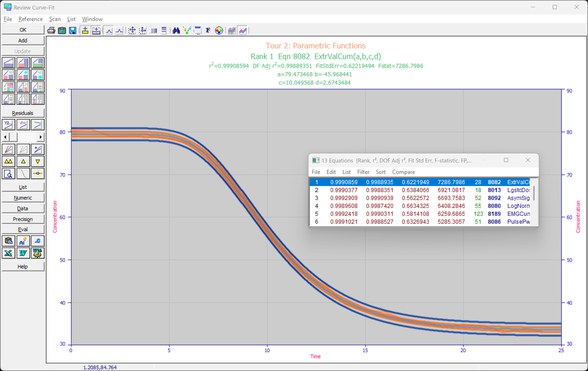Click the teal W Word export icon
The width and height of the screenshot is (588, 371).
pos(23,253)
